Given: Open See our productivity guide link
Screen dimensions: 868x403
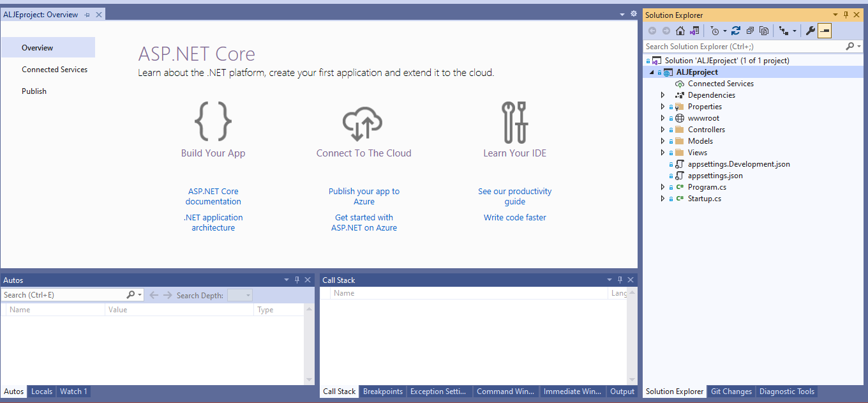Looking at the screenshot, I should coord(515,196).
